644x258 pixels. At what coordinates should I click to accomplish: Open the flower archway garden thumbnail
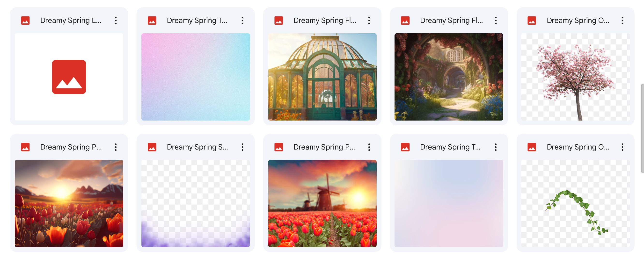[449, 77]
